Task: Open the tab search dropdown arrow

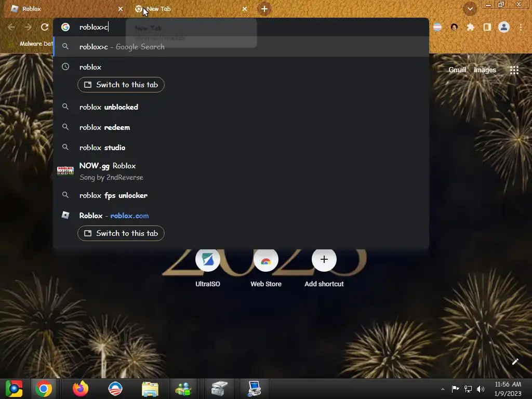Action: [x=470, y=9]
